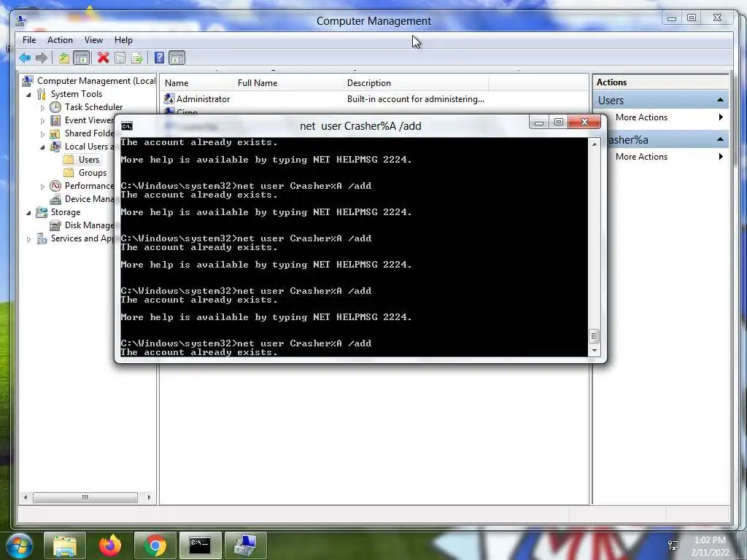
Task: Click the Services and Applications icon
Action: 42,238
